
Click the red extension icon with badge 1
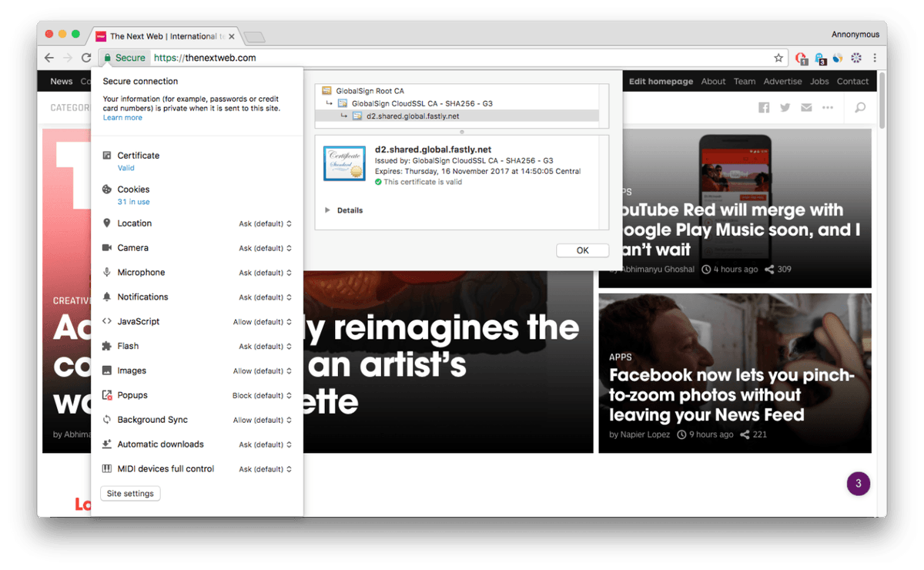[x=802, y=59]
